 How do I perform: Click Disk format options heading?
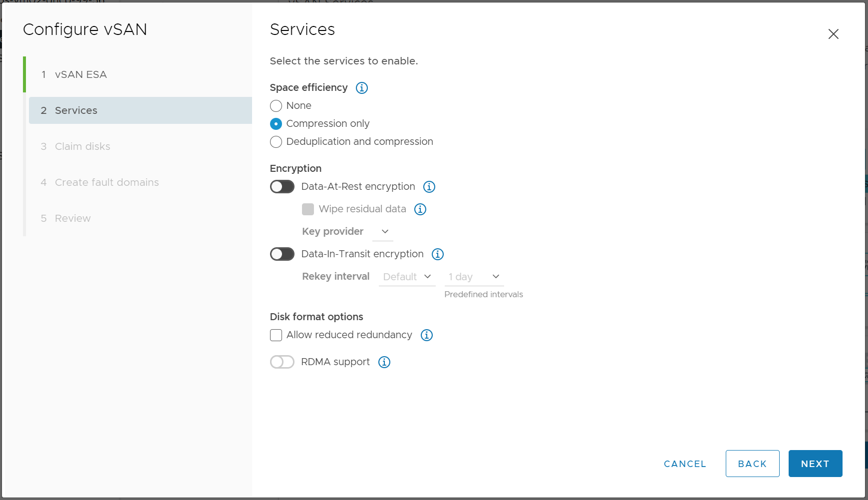pos(316,317)
